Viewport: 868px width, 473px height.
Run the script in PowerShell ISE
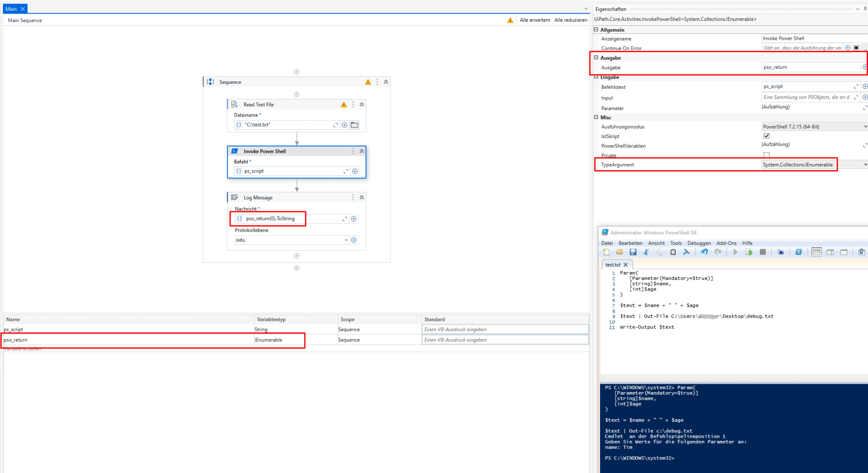pos(736,252)
